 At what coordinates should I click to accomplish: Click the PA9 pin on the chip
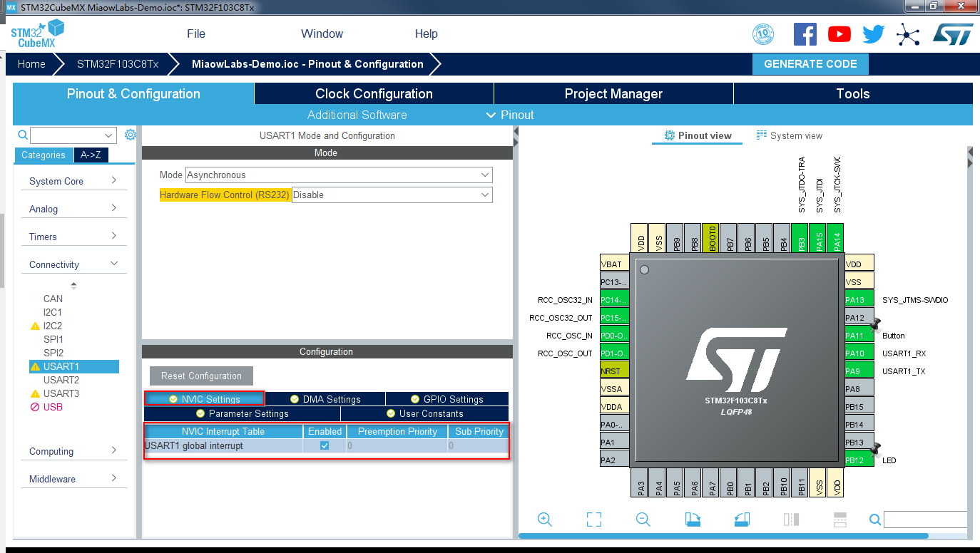click(859, 371)
